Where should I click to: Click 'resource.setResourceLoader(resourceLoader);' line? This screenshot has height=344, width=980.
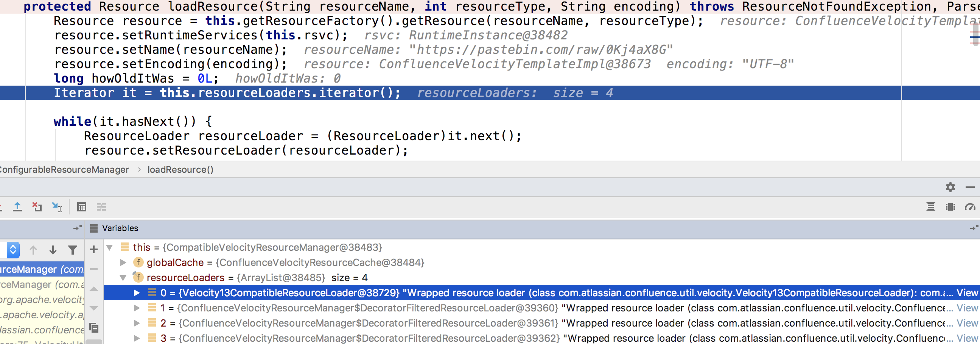tap(246, 150)
